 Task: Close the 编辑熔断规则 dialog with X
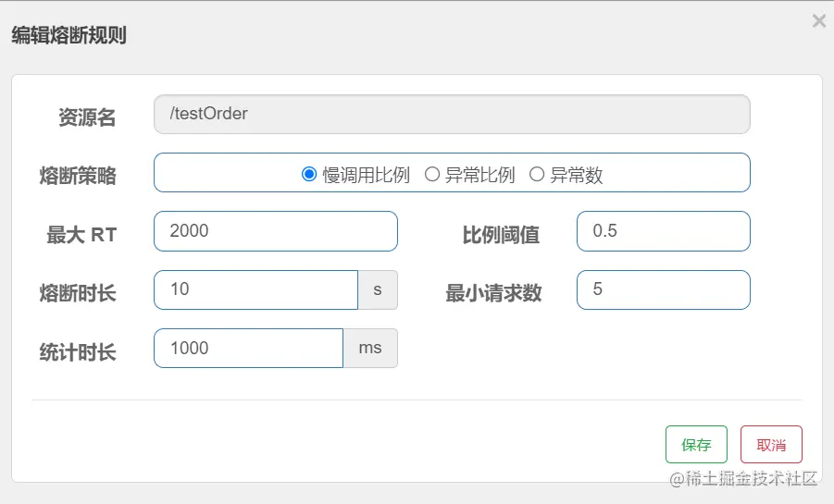coord(819,21)
